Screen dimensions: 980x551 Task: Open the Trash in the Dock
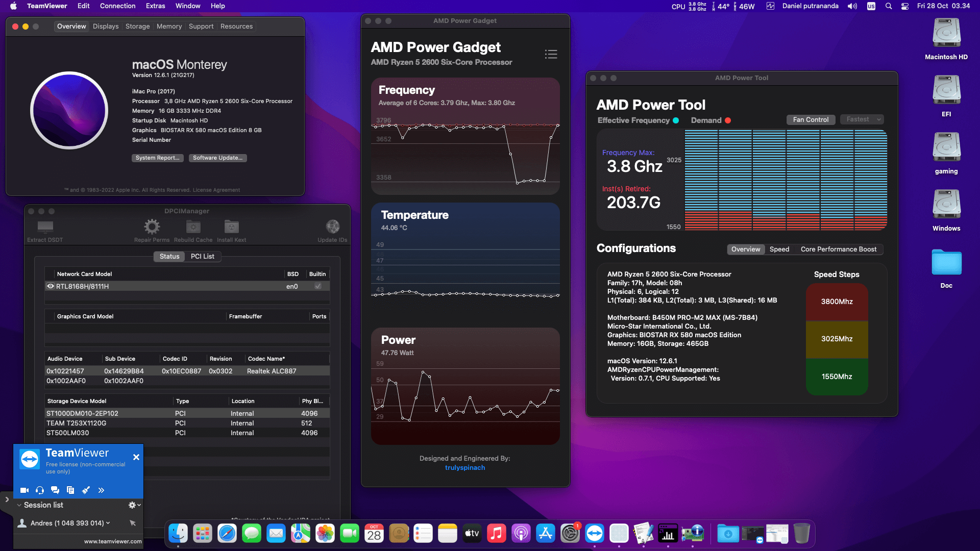click(802, 534)
